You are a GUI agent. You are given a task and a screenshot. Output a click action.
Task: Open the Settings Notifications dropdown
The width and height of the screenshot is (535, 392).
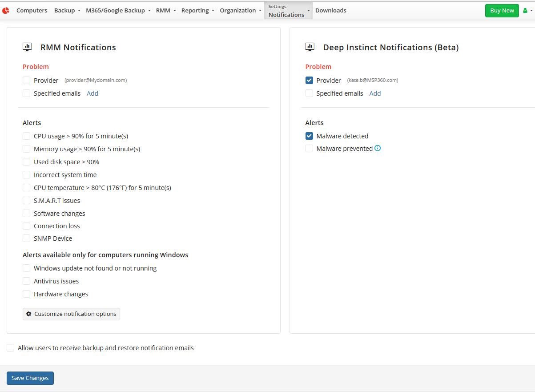click(289, 11)
